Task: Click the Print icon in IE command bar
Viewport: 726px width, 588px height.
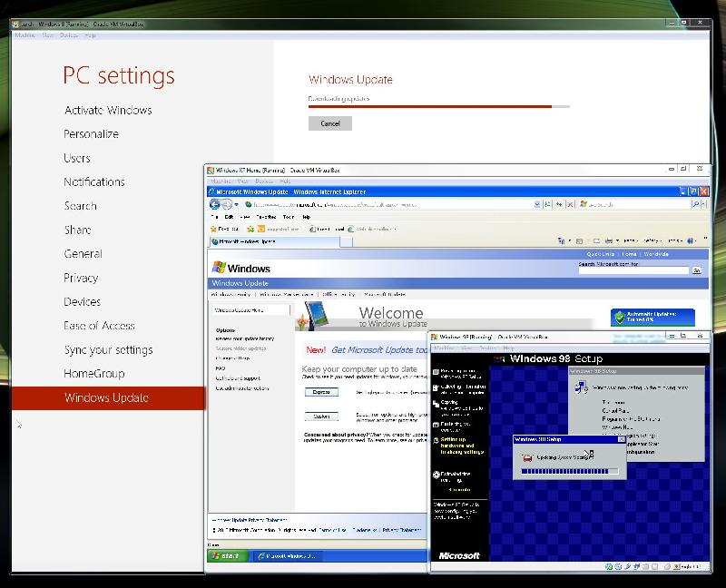Action: coord(609,240)
